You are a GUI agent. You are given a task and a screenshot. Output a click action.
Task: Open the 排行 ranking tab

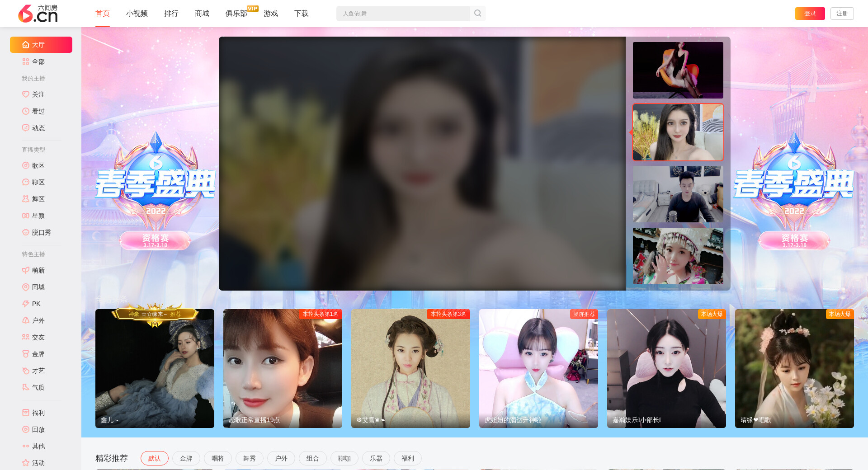pyautogui.click(x=171, y=14)
